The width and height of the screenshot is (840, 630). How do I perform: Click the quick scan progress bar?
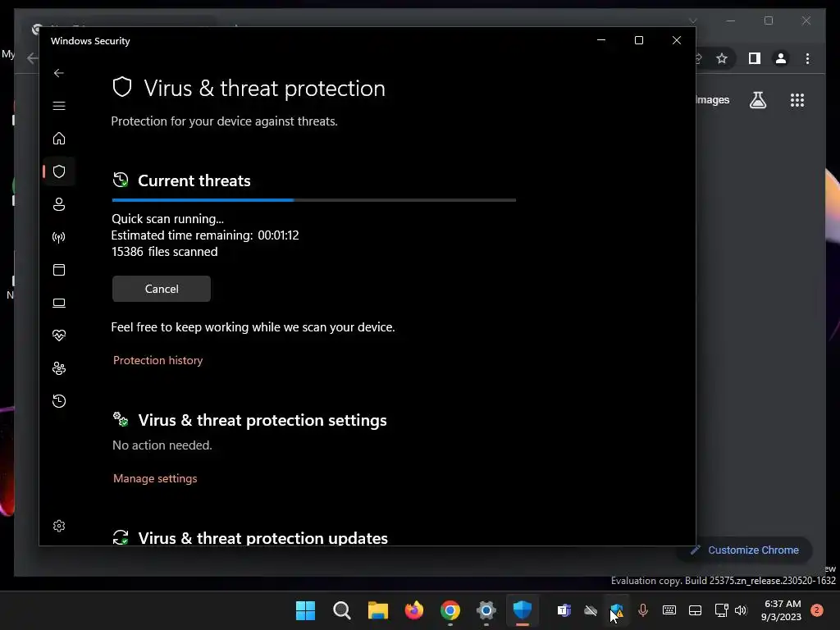click(x=314, y=200)
